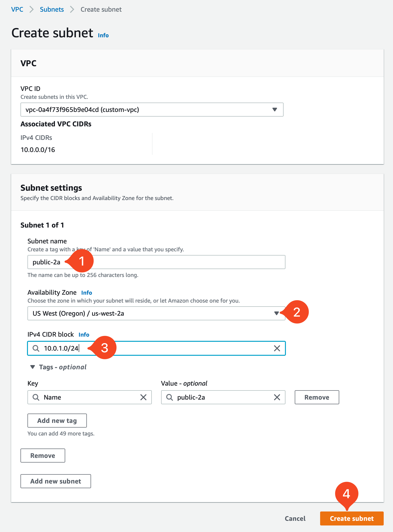Screen dimensions: 393x532
Task: Click the search icon in IPv4 CIDR field
Action: (36, 348)
